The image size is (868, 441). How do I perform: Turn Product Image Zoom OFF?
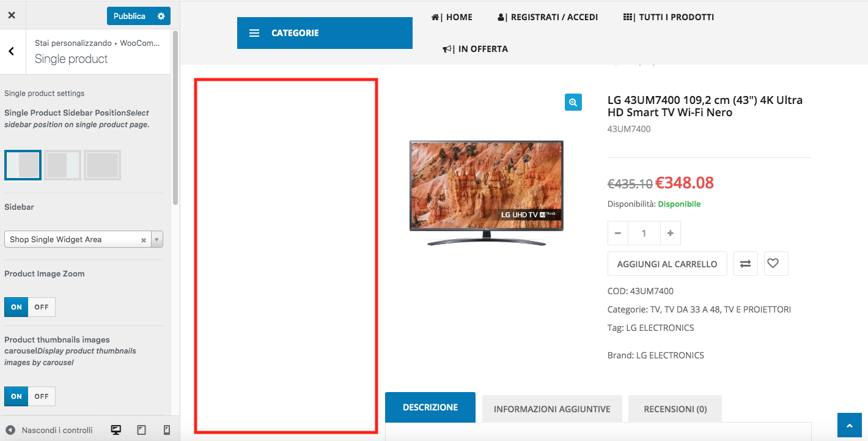42,307
